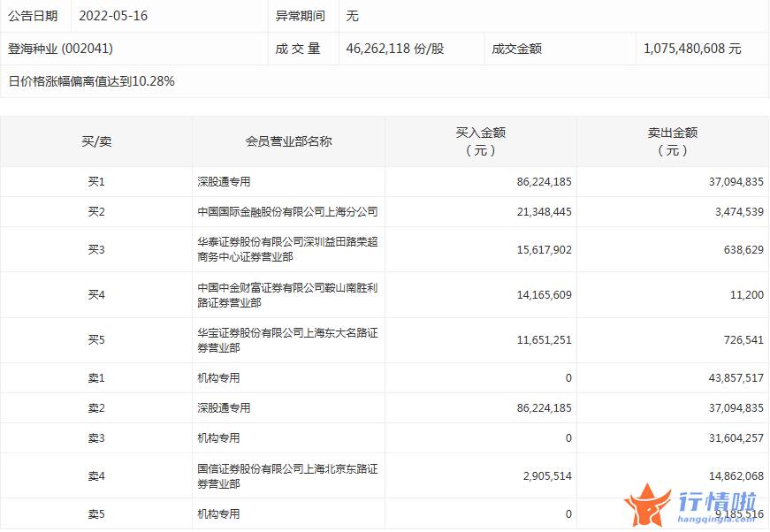Select the 无 value beside 异常期间
Image resolution: width=770 pixels, height=532 pixels.
352,16
